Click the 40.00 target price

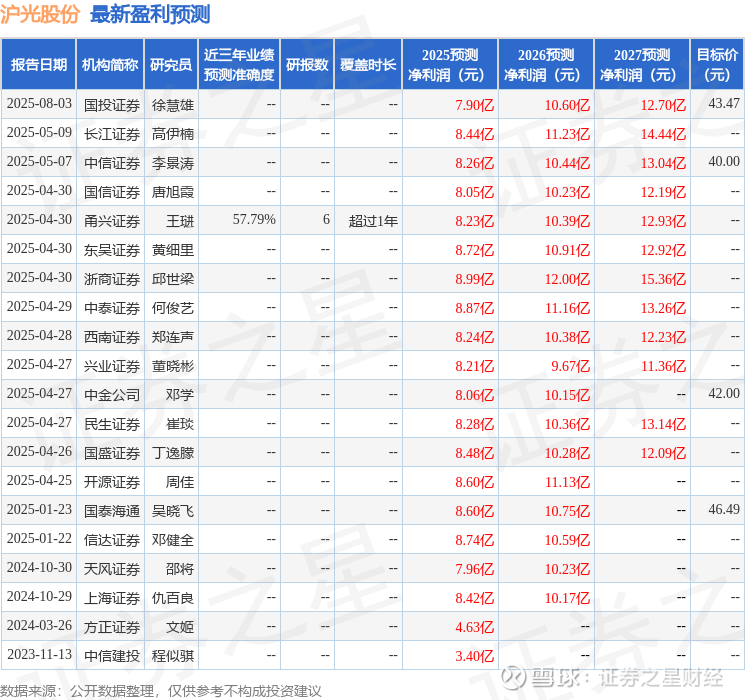[724, 162]
